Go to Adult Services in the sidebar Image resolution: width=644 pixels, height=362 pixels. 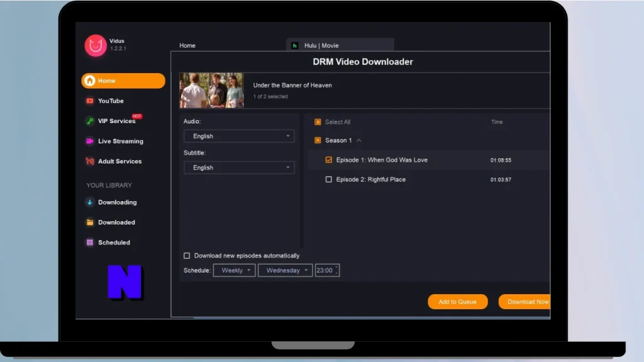120,162
